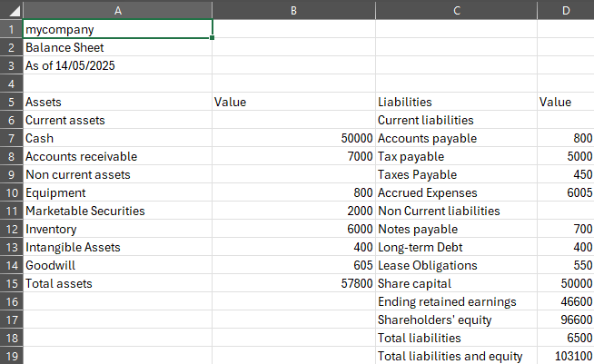Select 'Total liabilities and equity' cell
594x364 pixels.
point(457,356)
